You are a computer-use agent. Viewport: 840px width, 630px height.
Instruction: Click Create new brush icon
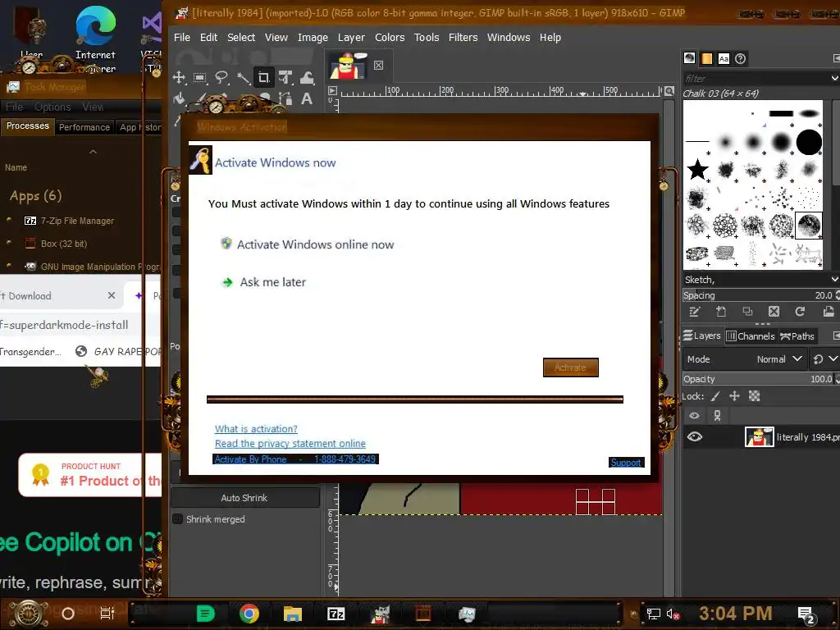721,312
